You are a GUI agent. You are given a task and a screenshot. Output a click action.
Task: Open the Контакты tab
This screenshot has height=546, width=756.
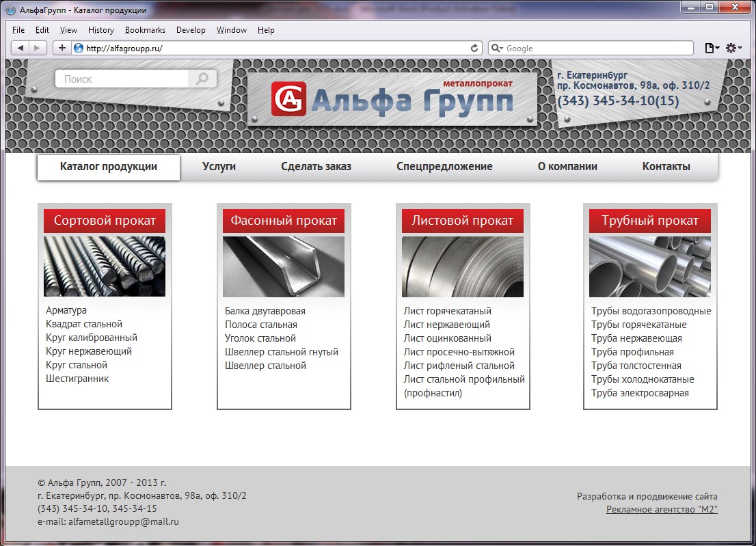point(666,167)
